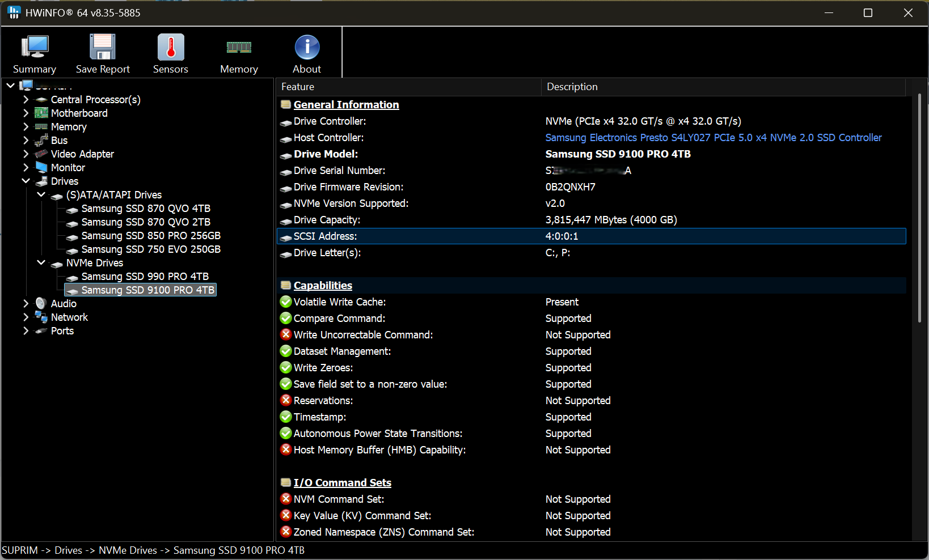Expand the Network tree node
The width and height of the screenshot is (929, 560).
(26, 317)
